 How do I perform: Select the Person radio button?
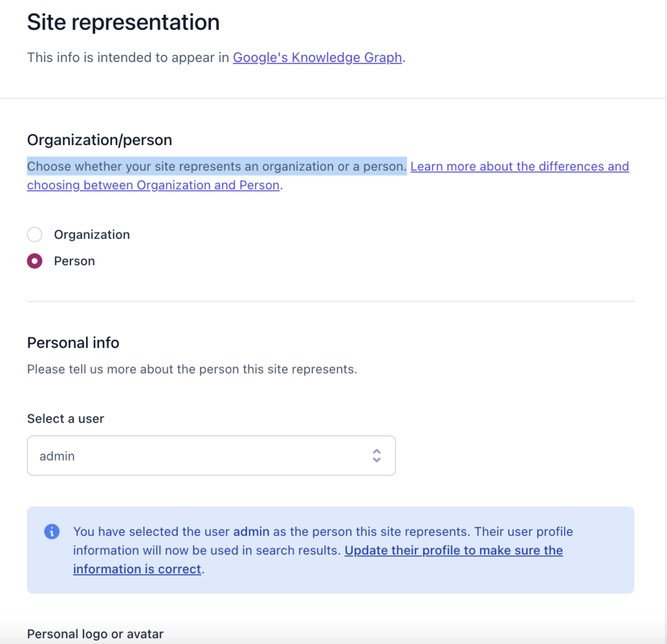click(35, 260)
